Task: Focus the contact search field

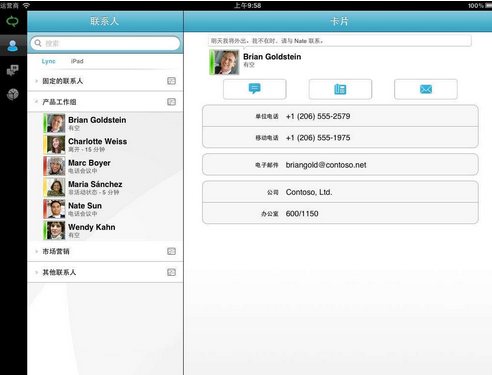Action: point(105,43)
